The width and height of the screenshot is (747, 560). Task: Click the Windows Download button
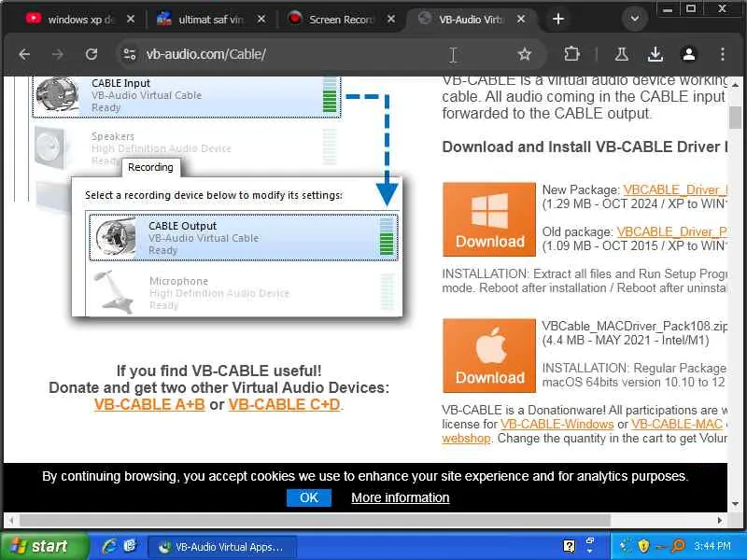[489, 219]
